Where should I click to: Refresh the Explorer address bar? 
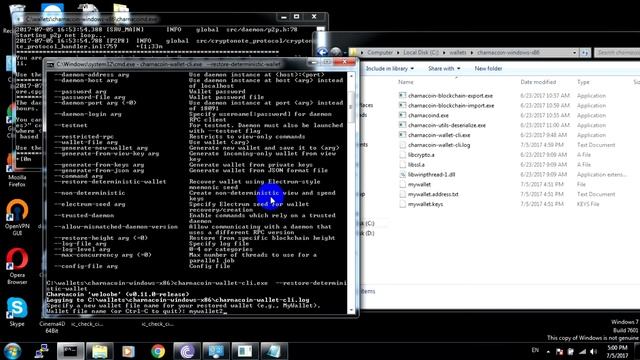[x=585, y=53]
